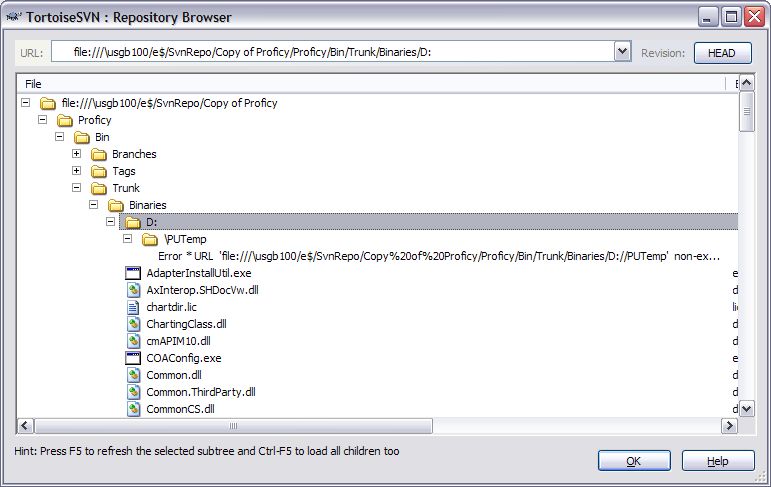Expand the Branches folder node
Image resolution: width=771 pixels, height=487 pixels.
click(x=77, y=153)
